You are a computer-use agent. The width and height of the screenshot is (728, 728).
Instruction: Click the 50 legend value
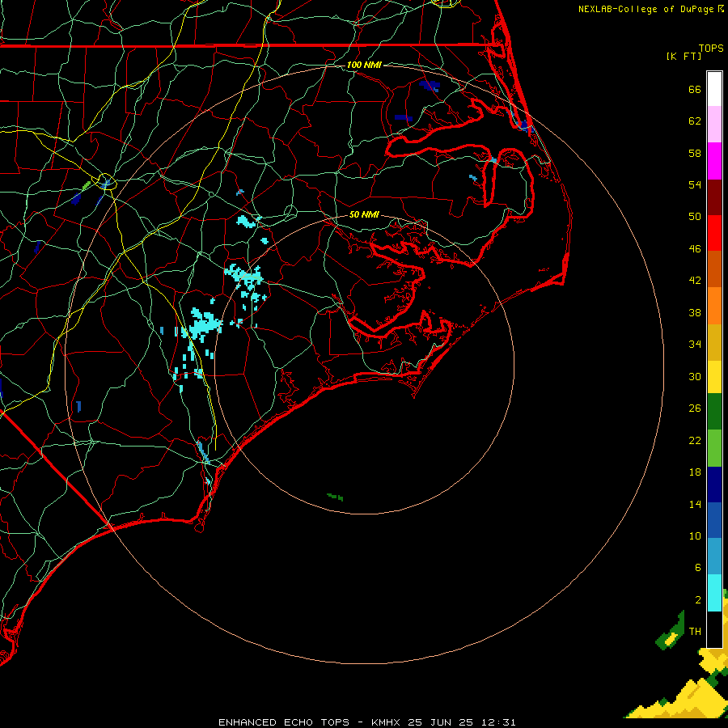(695, 217)
